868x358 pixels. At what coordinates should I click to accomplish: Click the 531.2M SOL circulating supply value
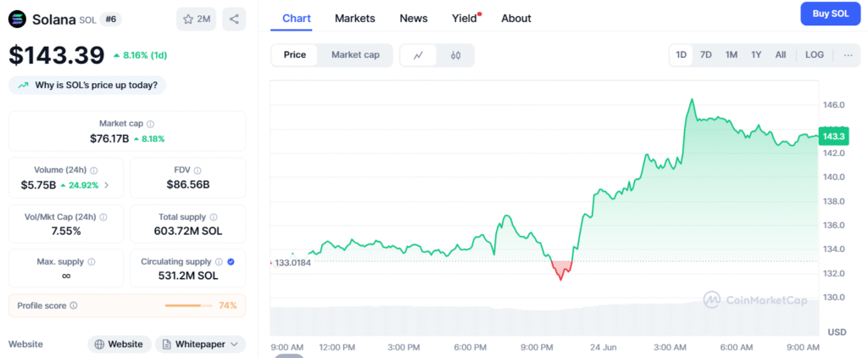pyautogui.click(x=188, y=276)
